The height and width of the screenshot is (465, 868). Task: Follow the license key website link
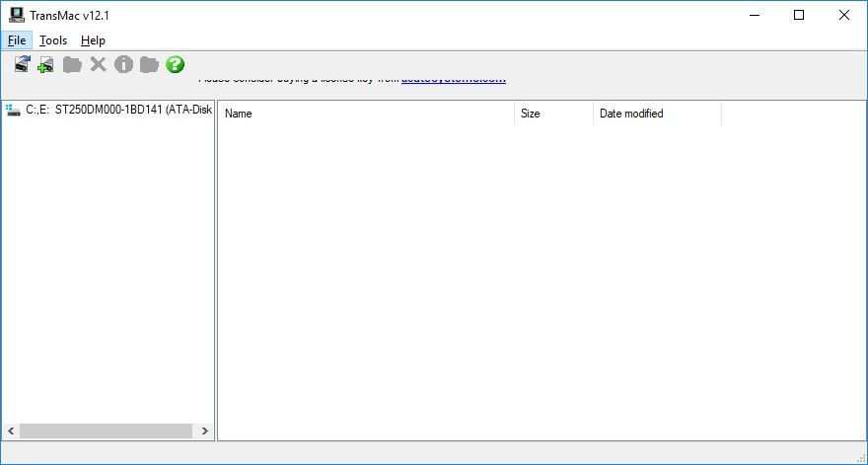454,80
